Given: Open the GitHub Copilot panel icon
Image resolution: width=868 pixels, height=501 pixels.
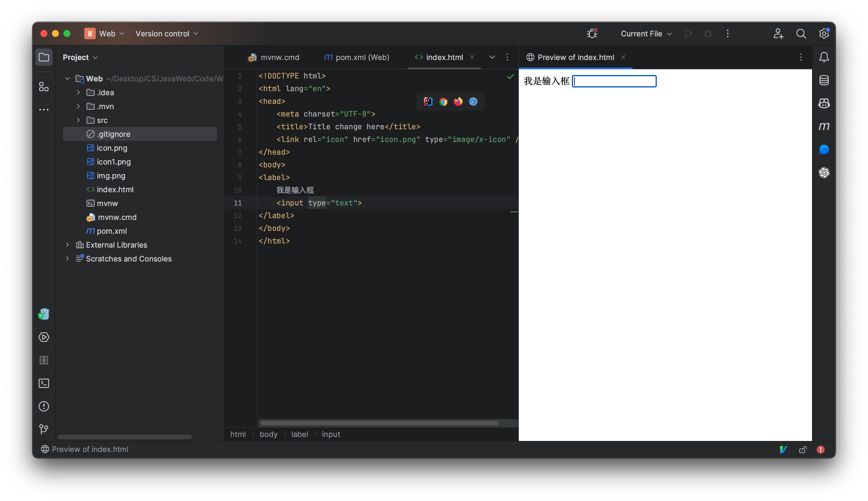Looking at the screenshot, I should (824, 103).
